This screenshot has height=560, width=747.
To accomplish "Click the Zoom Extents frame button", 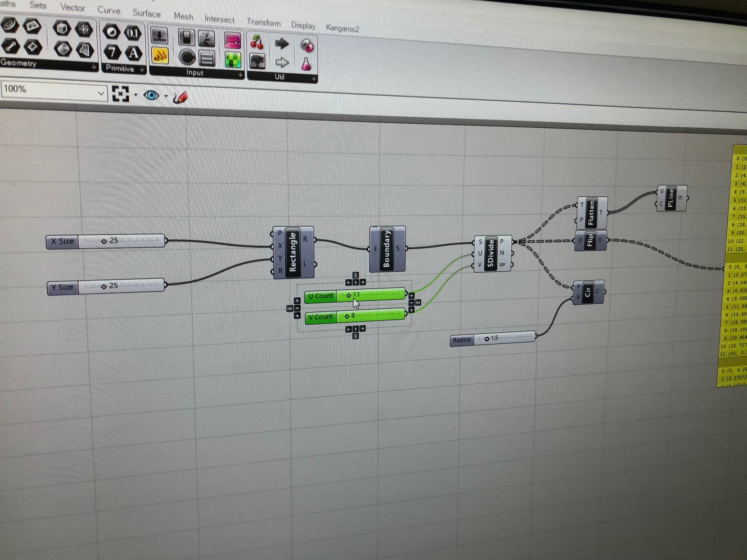I will click(120, 94).
